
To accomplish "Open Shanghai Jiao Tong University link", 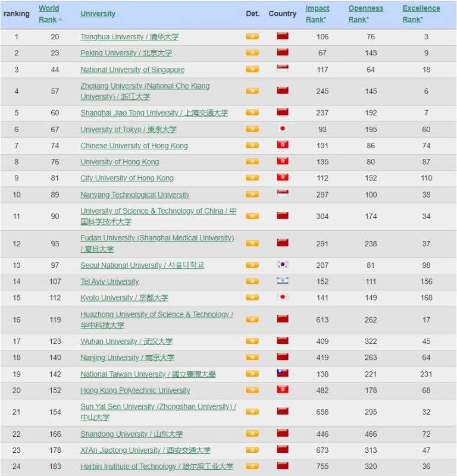I will 154,112.
